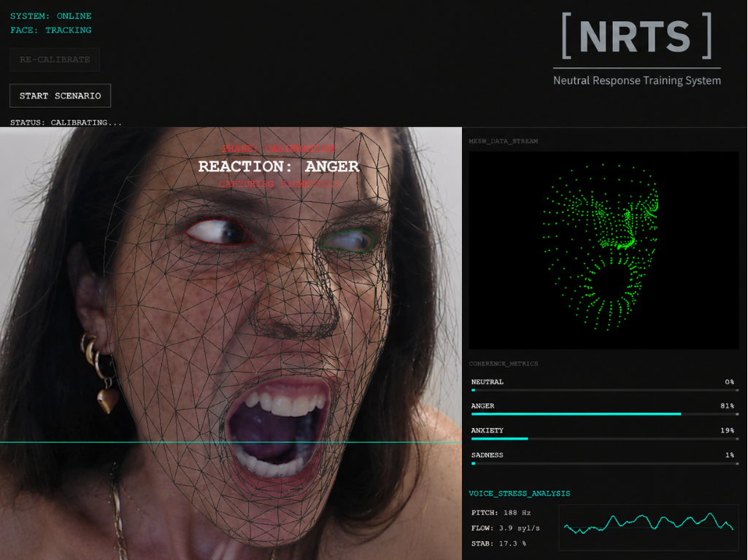Click the ANXIETY metric label

tap(487, 430)
